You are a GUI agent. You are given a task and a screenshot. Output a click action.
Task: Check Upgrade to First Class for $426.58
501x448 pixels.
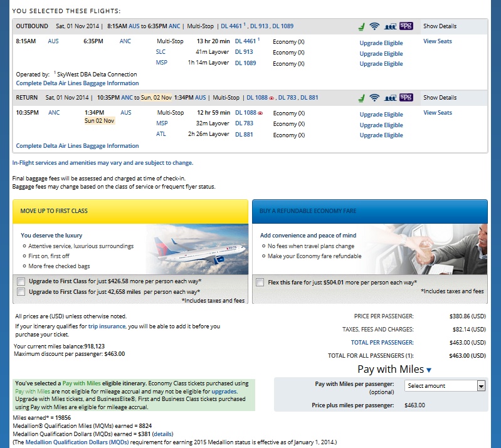point(22,281)
